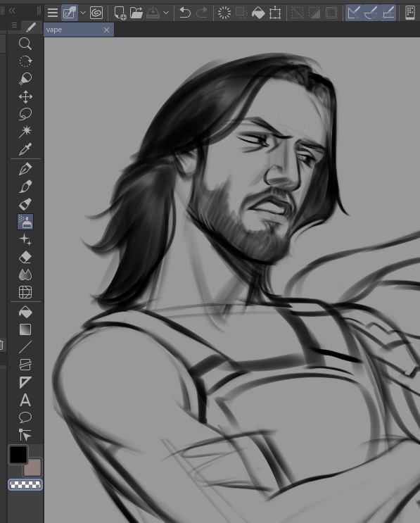
Task: Select the Lasso selection tool
Action: pos(25,114)
